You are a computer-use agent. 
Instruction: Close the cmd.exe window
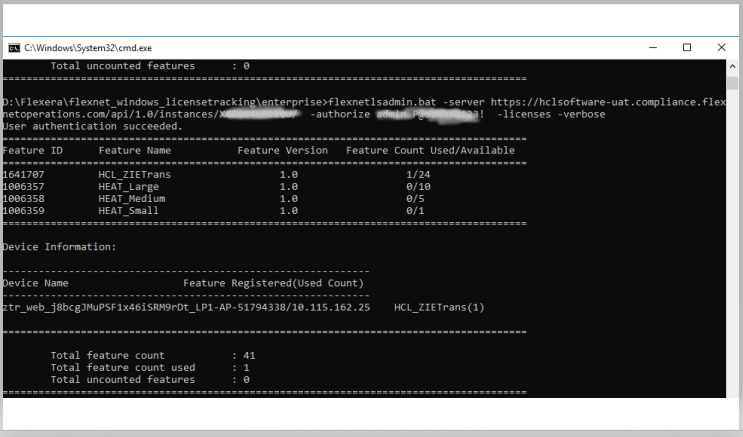pyautogui.click(x=721, y=47)
